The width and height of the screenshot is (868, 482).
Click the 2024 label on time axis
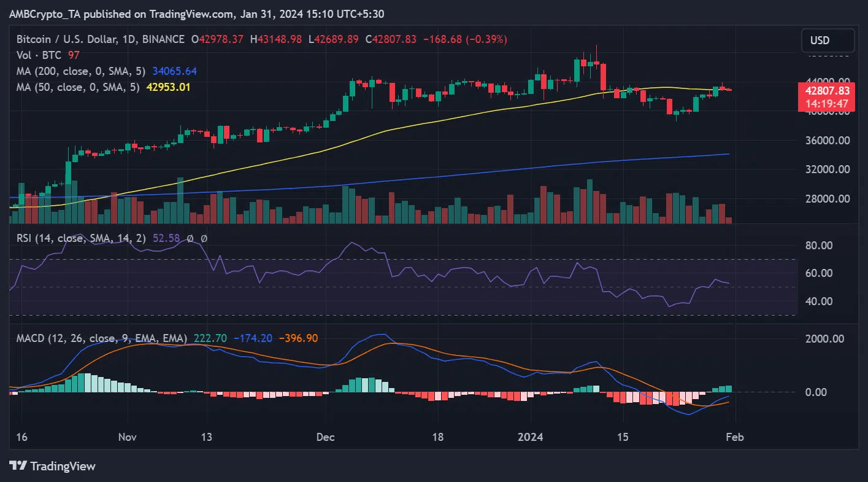pos(530,437)
